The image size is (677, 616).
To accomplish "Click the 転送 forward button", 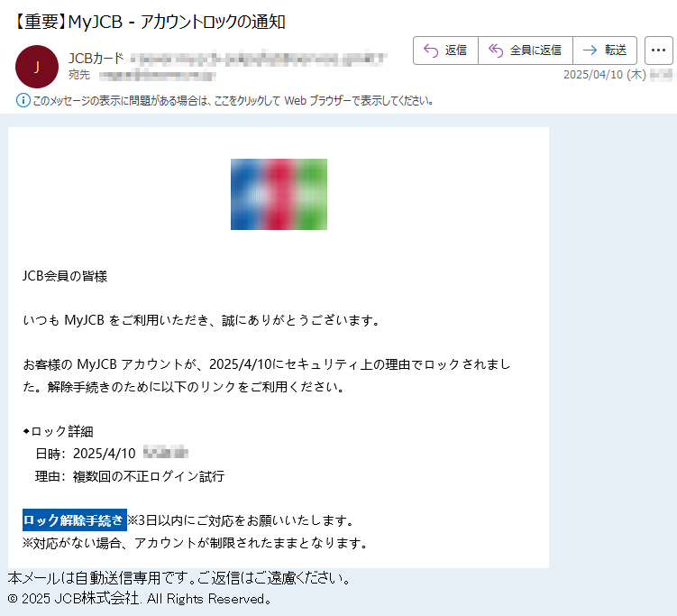I will 605,51.
